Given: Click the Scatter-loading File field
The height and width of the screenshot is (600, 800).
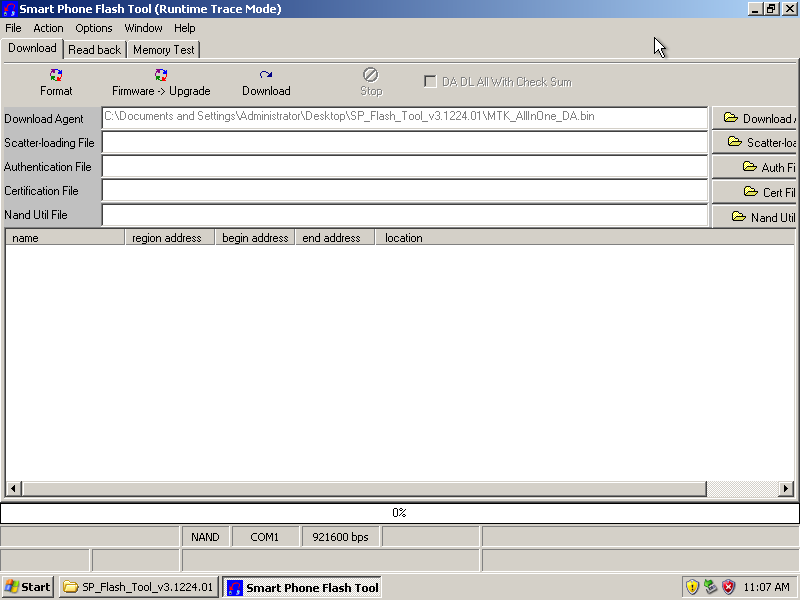Looking at the screenshot, I should point(405,142).
